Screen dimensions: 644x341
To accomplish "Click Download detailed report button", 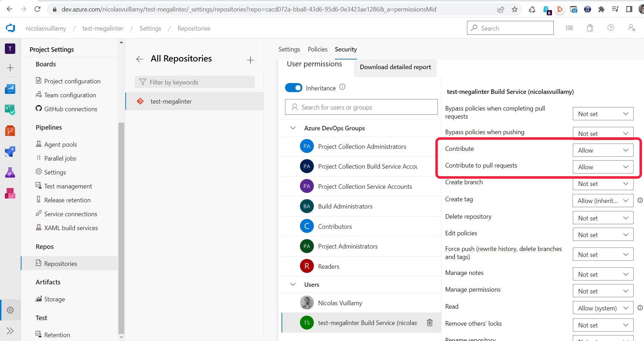I will [x=395, y=67].
